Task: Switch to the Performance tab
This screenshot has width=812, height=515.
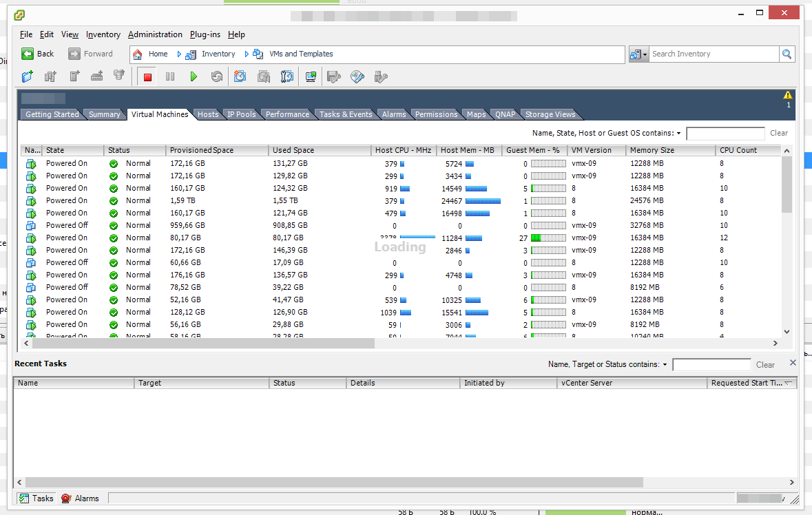Action: coord(287,114)
